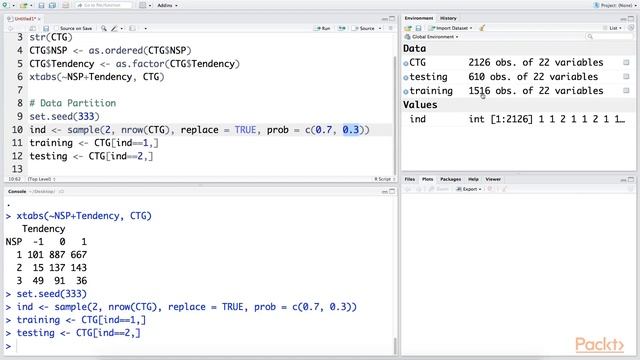Click the (Top Level) scope selector
Image resolution: width=640 pixels, height=360 pixels.
pos(41,179)
